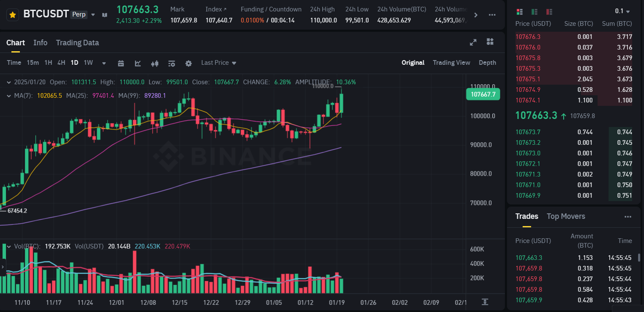Open the chart layout widgets icon
The height and width of the screenshot is (312, 644).
click(490, 41)
